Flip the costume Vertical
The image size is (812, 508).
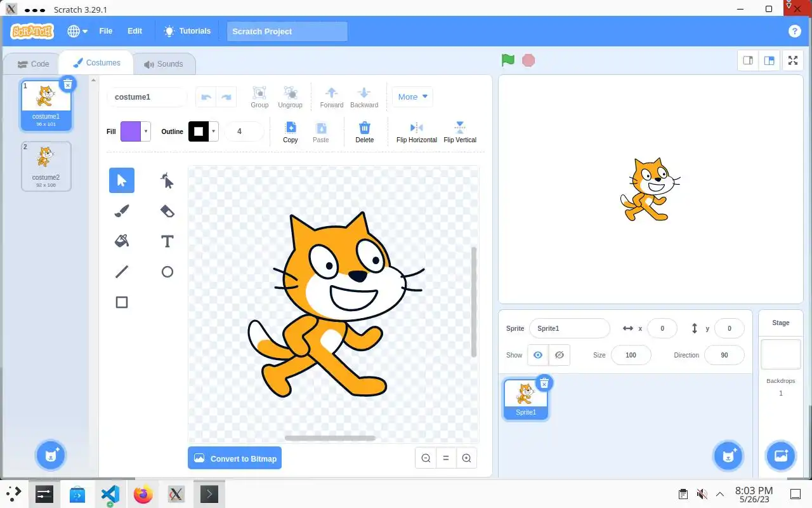pos(460,132)
